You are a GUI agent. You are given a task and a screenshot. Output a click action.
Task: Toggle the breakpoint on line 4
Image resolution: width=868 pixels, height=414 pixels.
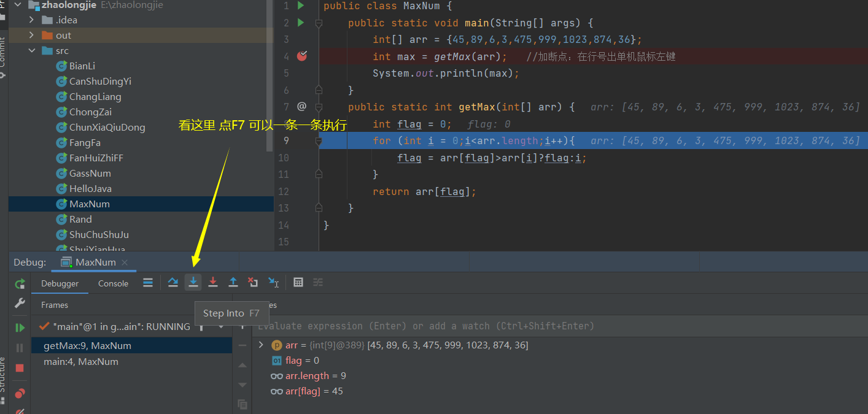coord(301,56)
